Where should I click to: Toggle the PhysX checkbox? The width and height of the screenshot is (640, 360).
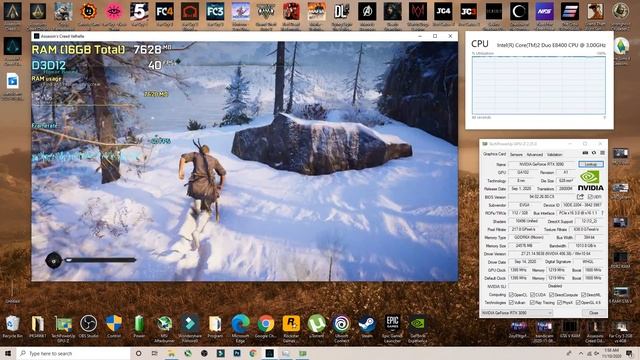[559, 303]
